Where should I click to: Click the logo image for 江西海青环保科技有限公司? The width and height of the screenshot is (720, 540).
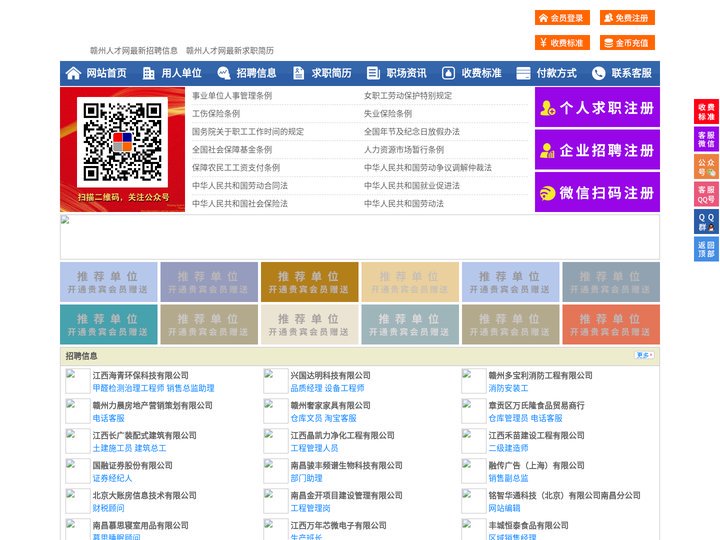click(x=78, y=381)
